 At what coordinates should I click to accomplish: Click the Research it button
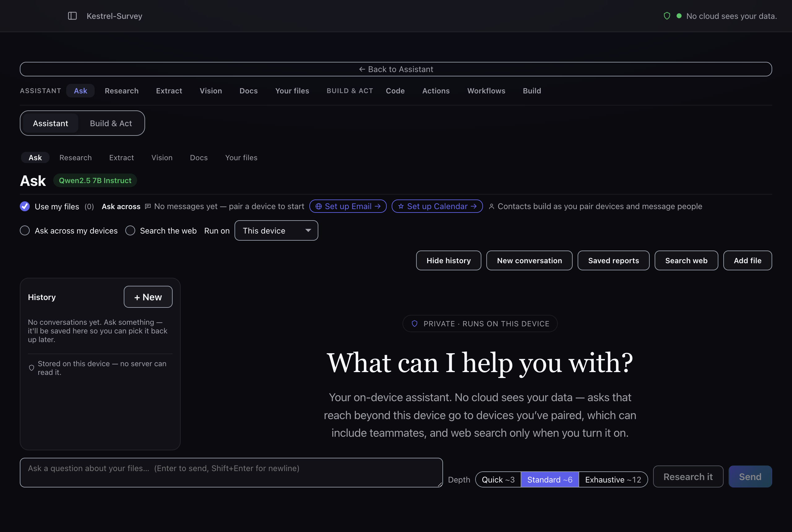688,477
